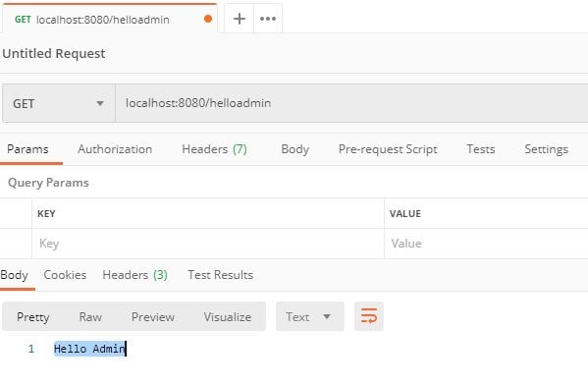Open a new request tab with plus icon

(240, 19)
